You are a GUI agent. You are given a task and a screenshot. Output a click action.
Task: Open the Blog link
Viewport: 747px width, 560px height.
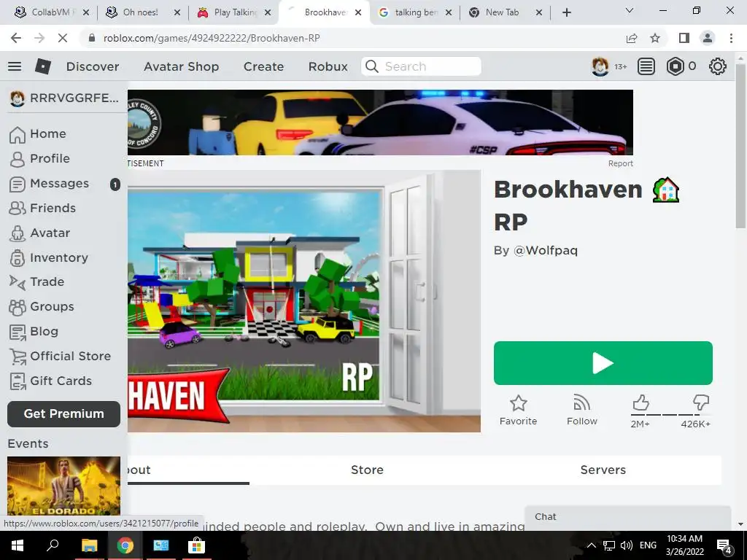coord(34,332)
